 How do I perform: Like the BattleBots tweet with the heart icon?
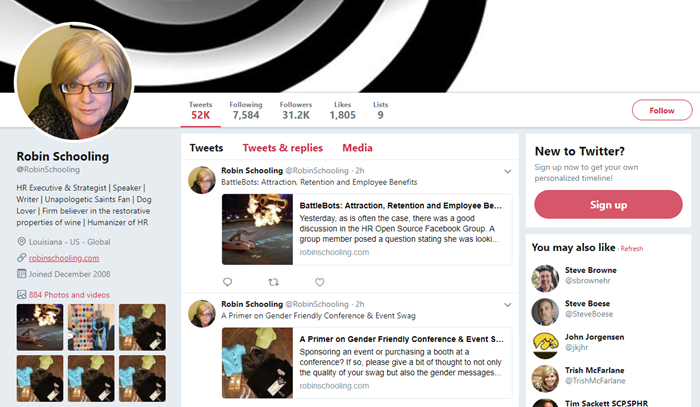point(320,282)
